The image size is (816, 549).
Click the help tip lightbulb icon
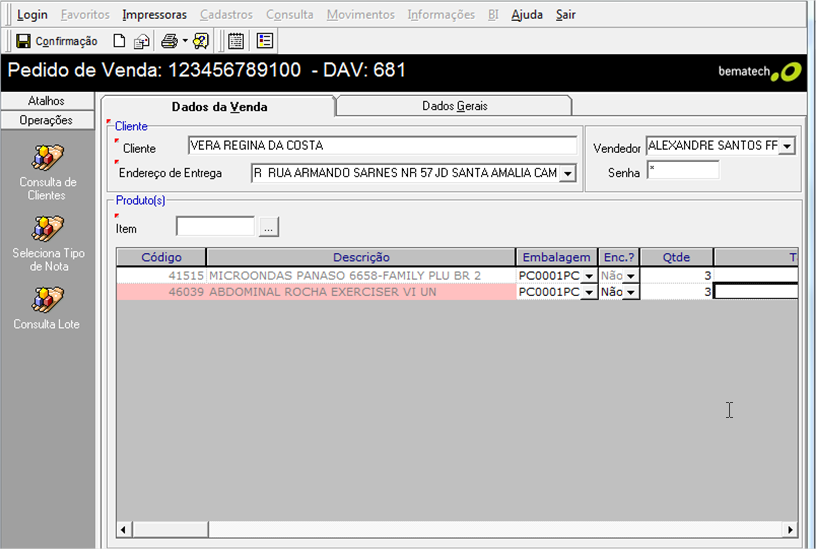tap(201, 41)
